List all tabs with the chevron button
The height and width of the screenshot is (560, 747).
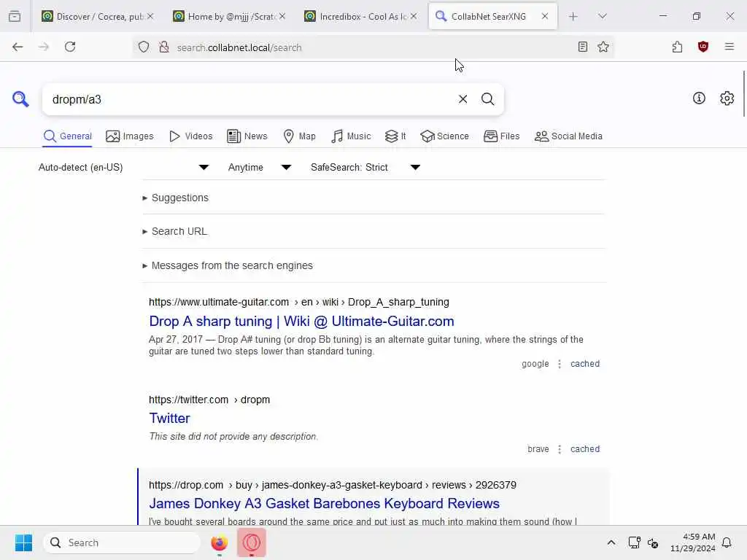coord(602,16)
